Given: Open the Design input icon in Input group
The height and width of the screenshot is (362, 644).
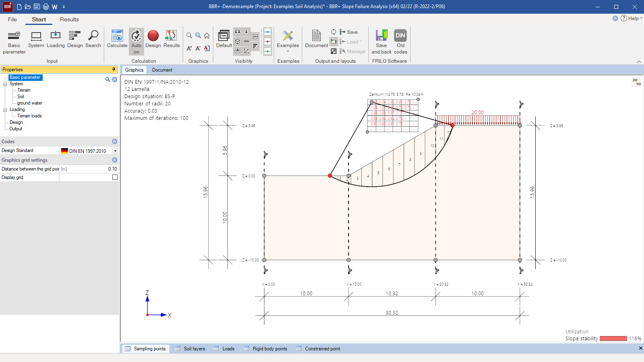Looking at the screenshot, I should 75,39.
